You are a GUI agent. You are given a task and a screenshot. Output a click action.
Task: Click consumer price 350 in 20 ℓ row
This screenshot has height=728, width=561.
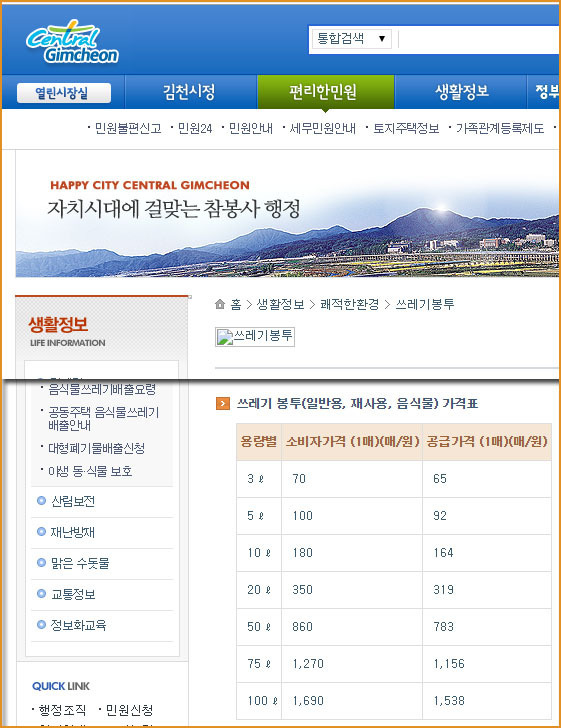pyautogui.click(x=302, y=590)
